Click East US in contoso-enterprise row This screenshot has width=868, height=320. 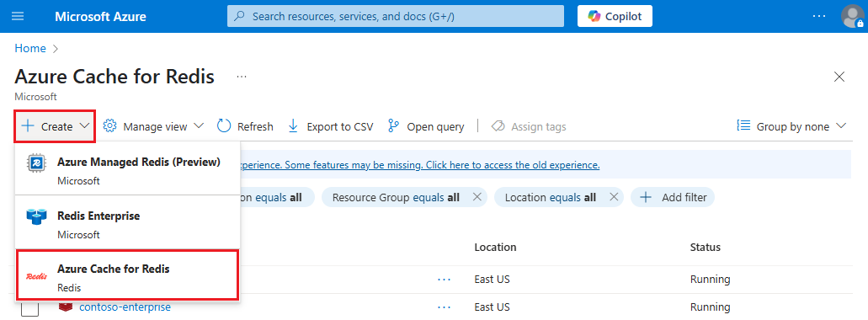tap(492, 307)
